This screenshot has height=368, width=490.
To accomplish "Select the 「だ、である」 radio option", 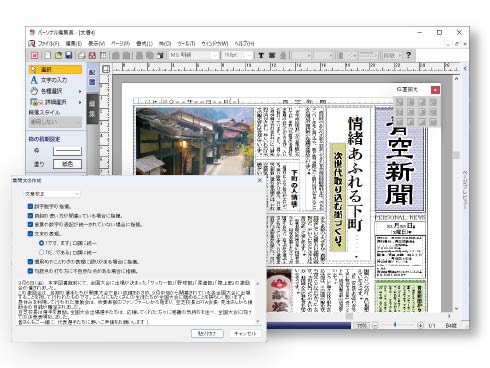I will click(41, 252).
